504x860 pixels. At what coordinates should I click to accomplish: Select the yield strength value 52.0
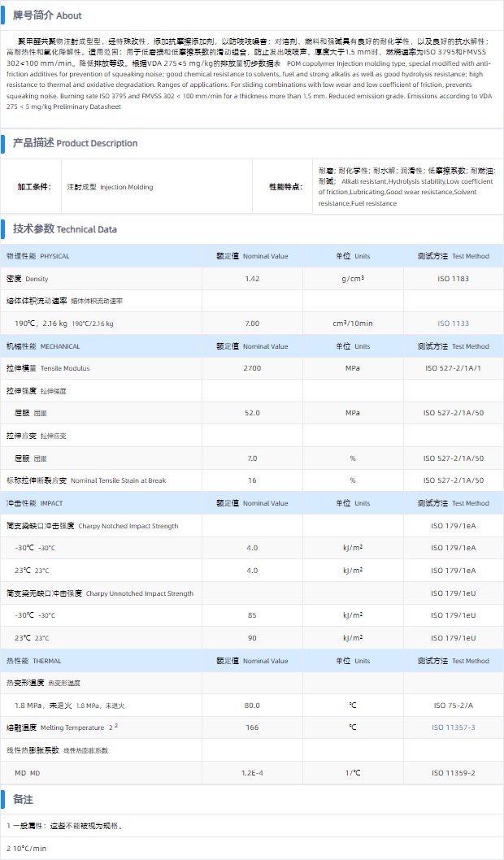tap(252, 413)
